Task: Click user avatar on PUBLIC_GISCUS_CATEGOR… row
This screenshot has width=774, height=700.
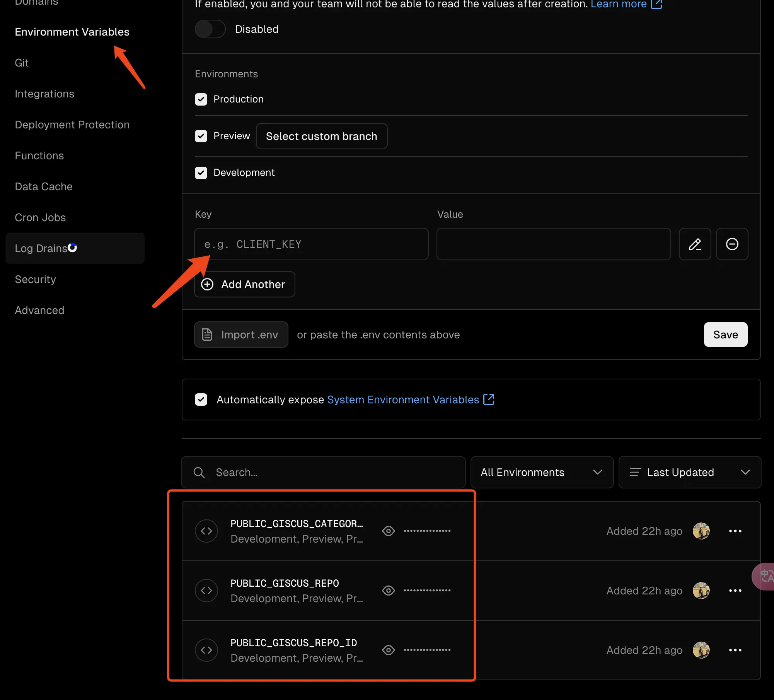Action: [701, 531]
